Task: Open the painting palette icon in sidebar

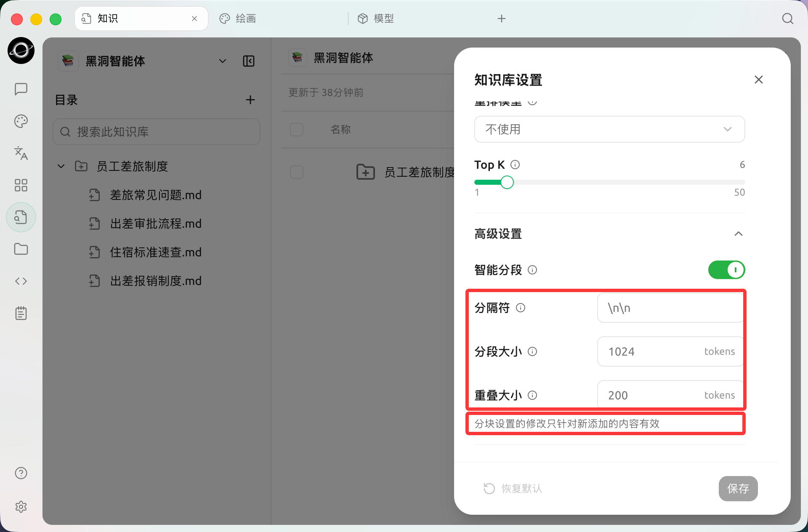Action: [21, 121]
